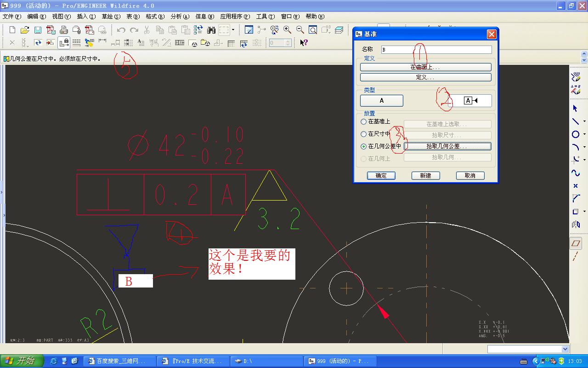Image resolution: width=588 pixels, height=368 pixels.
Task: Click the 在曲面上... button
Action: click(x=425, y=67)
